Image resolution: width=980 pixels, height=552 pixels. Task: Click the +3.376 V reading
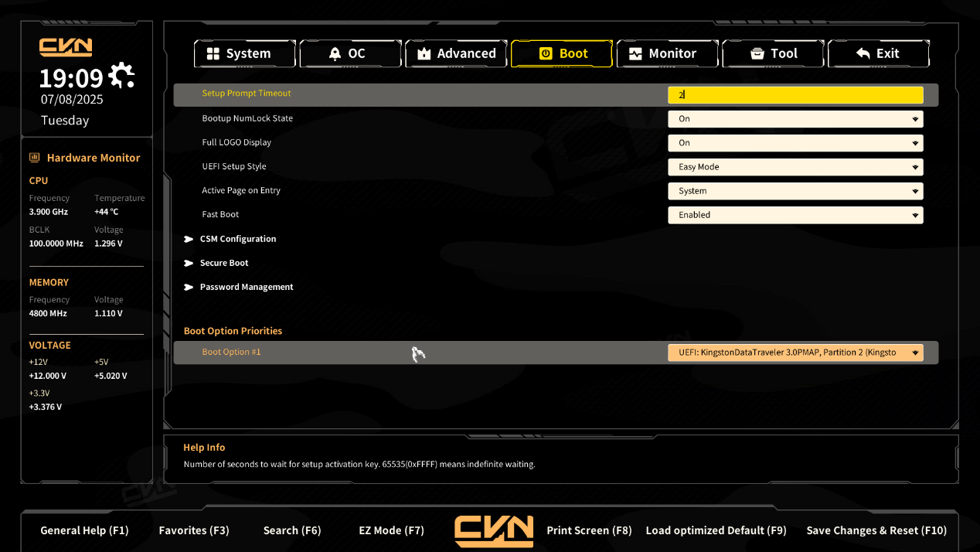coord(46,407)
